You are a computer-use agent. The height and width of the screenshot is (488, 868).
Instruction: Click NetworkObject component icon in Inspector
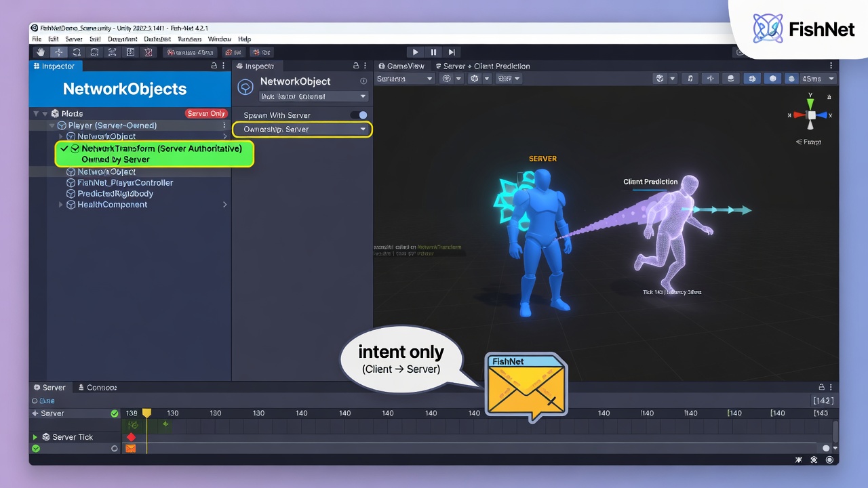[245, 88]
